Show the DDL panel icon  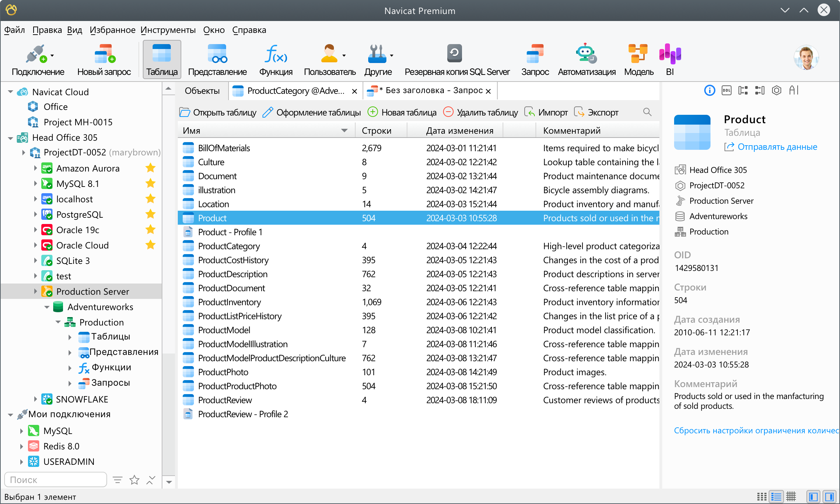click(x=726, y=91)
